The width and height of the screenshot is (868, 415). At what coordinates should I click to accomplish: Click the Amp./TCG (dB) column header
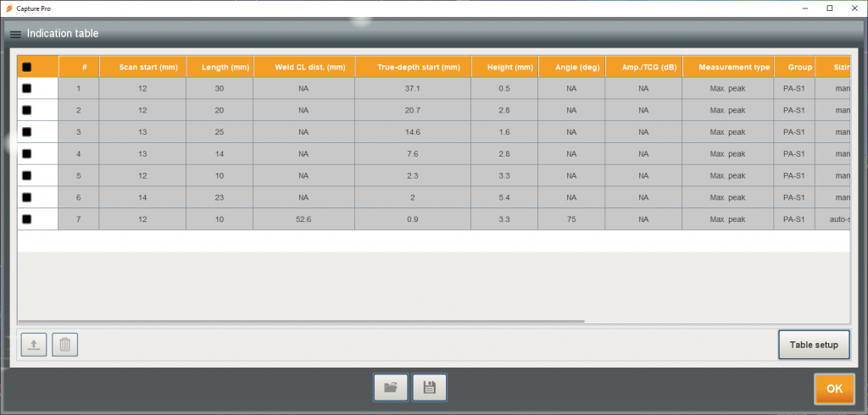click(644, 67)
